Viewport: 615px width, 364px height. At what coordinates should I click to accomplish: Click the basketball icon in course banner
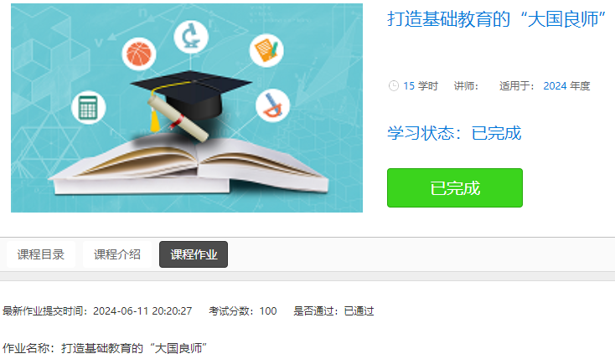point(139,54)
